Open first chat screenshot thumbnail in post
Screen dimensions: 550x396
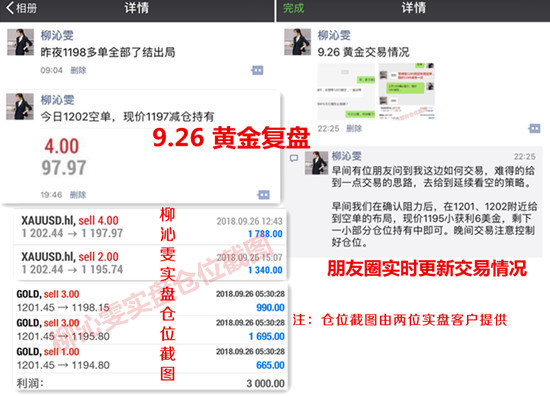tap(347, 92)
